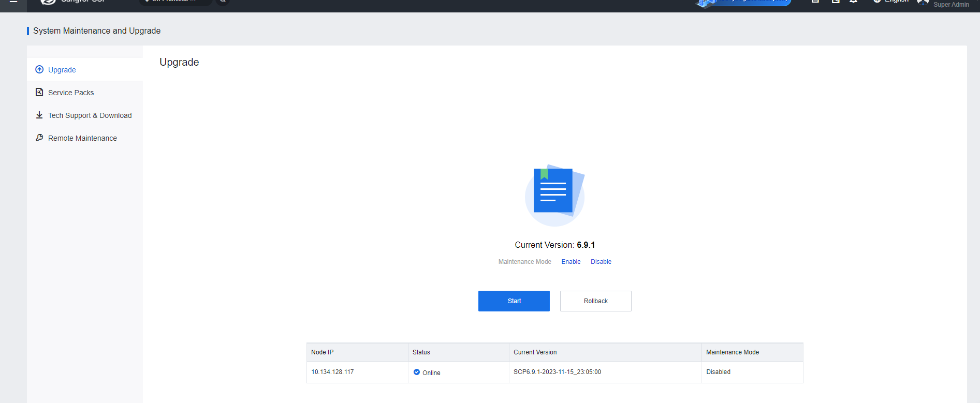
Task: Click the Rollback button
Action: tap(595, 301)
